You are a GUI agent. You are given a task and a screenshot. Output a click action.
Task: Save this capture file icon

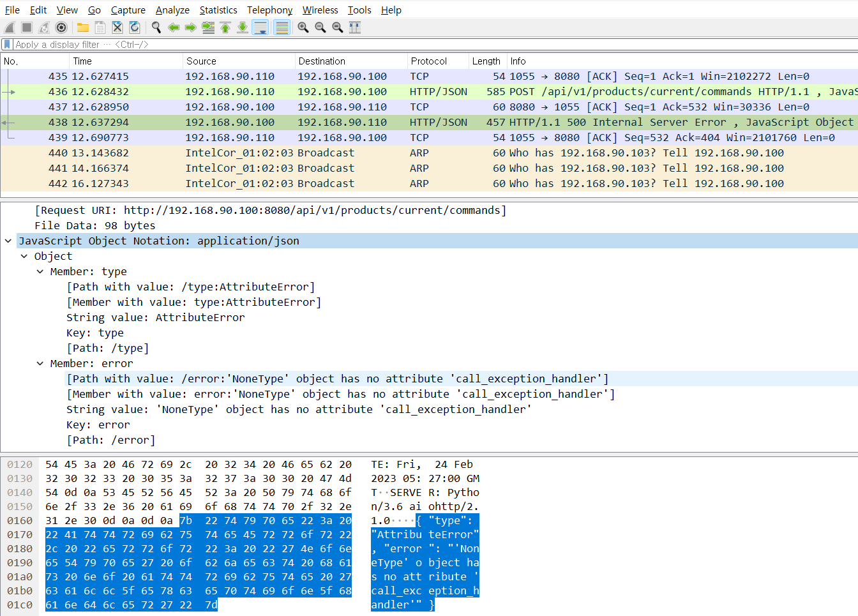pos(100,27)
